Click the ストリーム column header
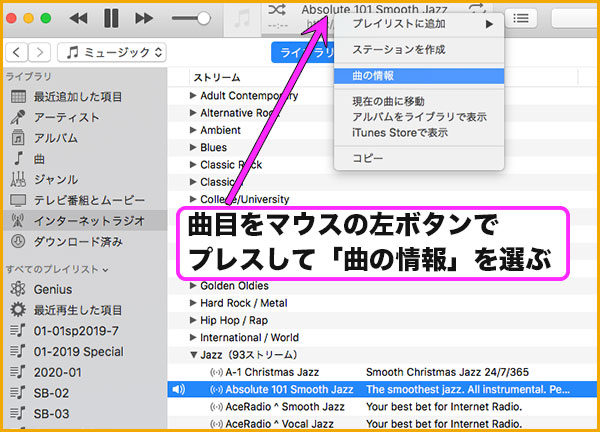 tap(217, 78)
